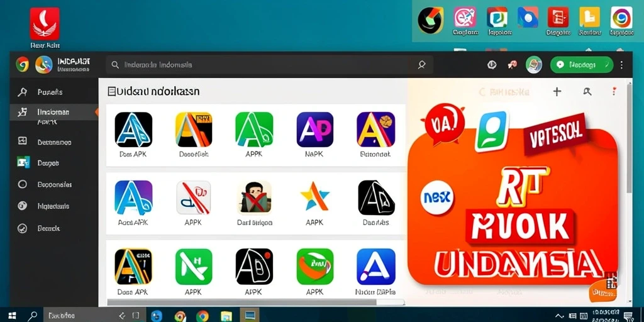Open the yellow-orange A app in top row
The image size is (644, 322).
(194, 130)
